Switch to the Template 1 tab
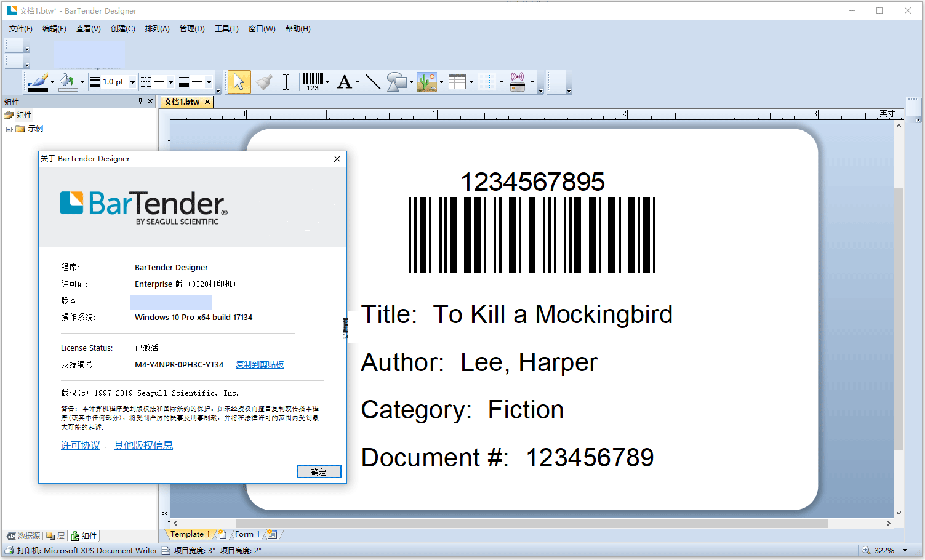The image size is (925, 560). [190, 534]
